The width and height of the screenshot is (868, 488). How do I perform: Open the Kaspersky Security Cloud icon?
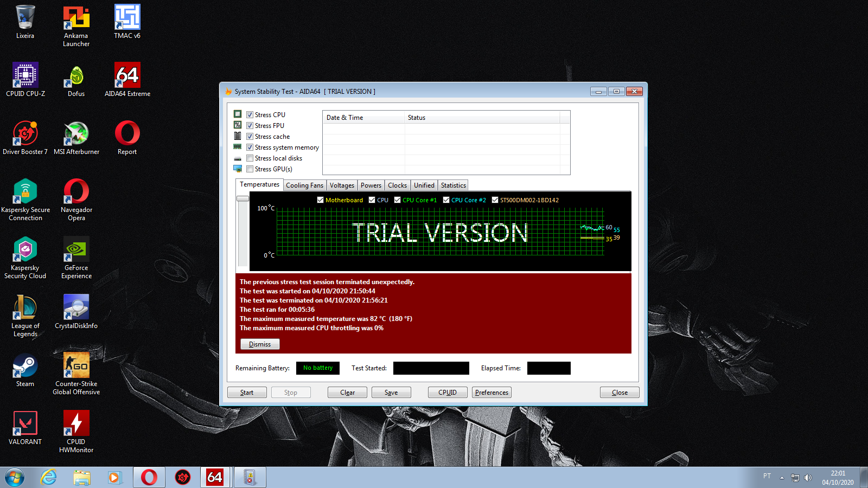[25, 258]
